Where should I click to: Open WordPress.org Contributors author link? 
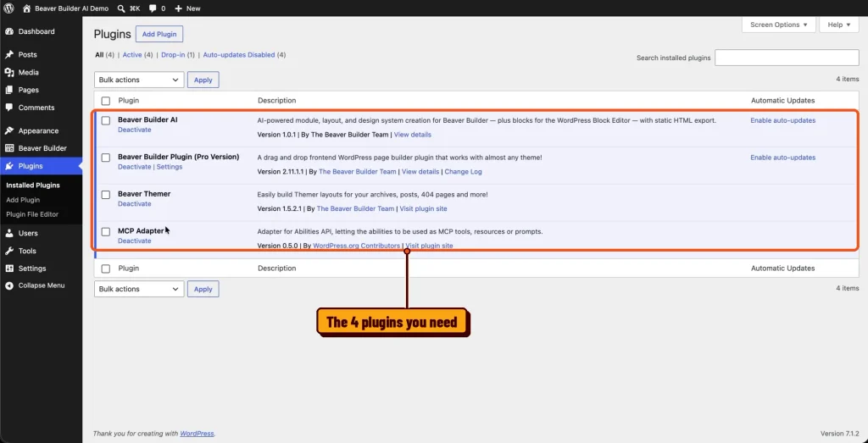(x=357, y=246)
